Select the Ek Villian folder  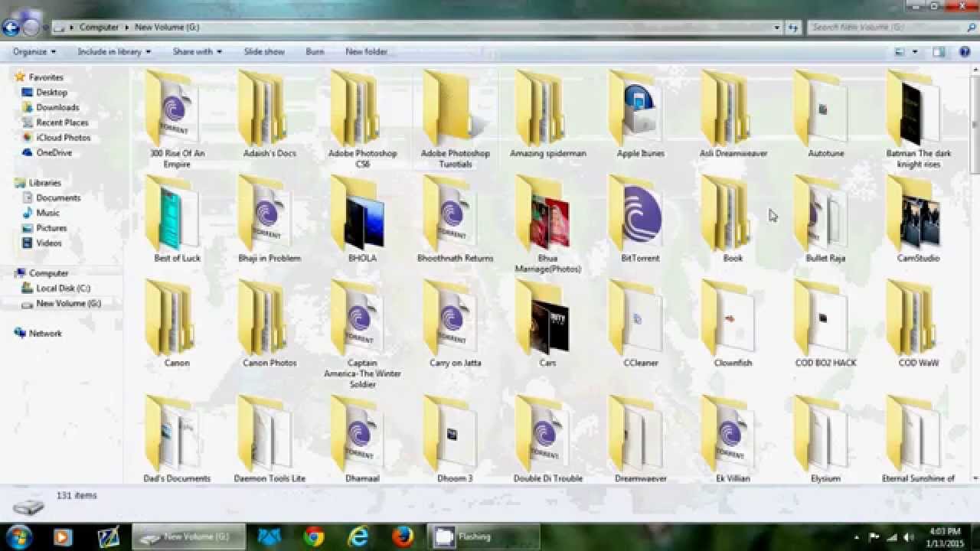point(733,439)
